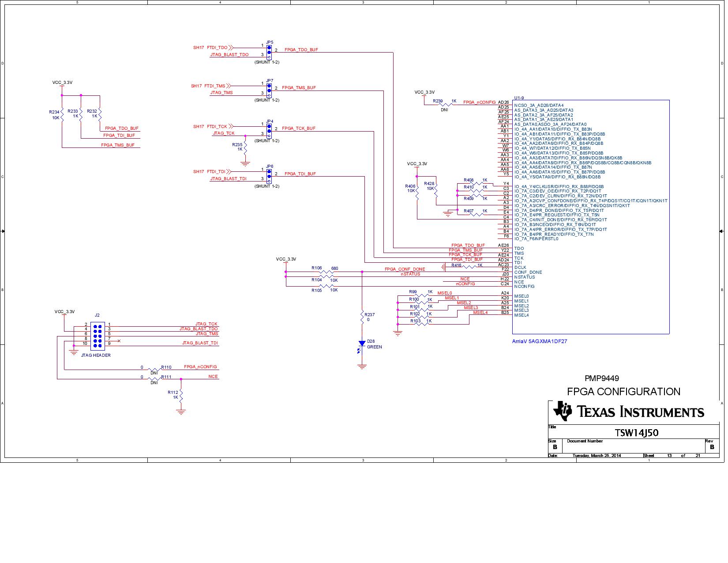Click the D28 GREEN LED symbol
Viewport: 728px width, 563px height.
[x=362, y=344]
